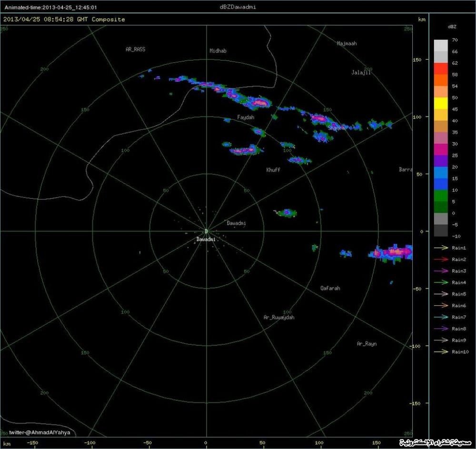Click the bright green dBZ scale band
The width and height of the screenshot is (476, 449).
[x=441, y=196]
